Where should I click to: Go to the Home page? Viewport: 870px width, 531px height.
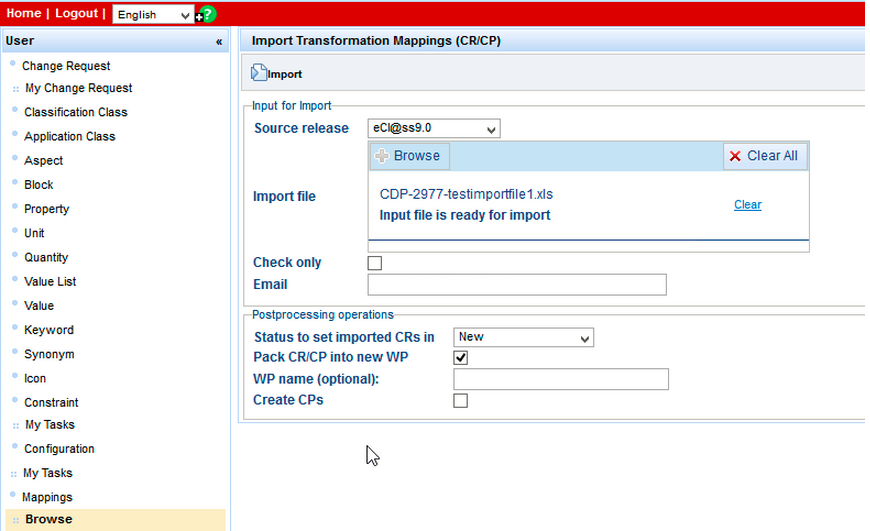point(24,13)
